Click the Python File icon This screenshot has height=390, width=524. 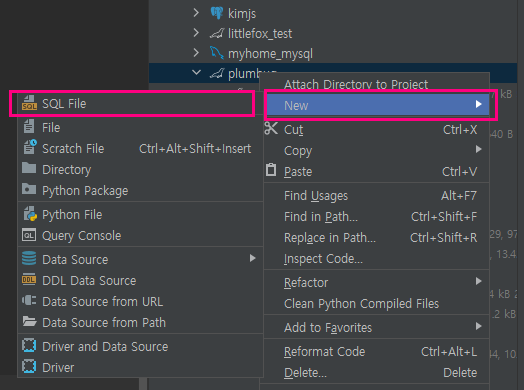click(x=30, y=214)
